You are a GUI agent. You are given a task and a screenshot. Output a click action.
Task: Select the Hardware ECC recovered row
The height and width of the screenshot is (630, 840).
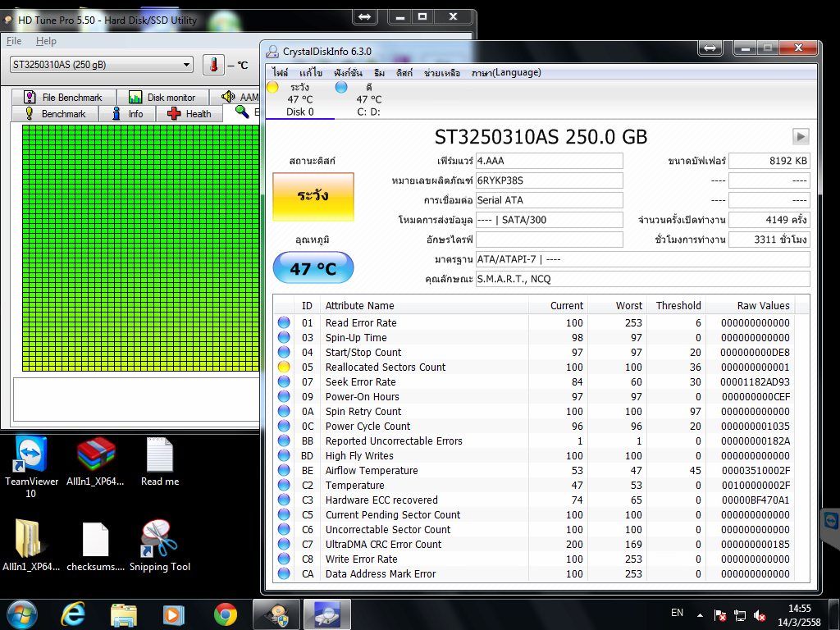click(x=535, y=500)
